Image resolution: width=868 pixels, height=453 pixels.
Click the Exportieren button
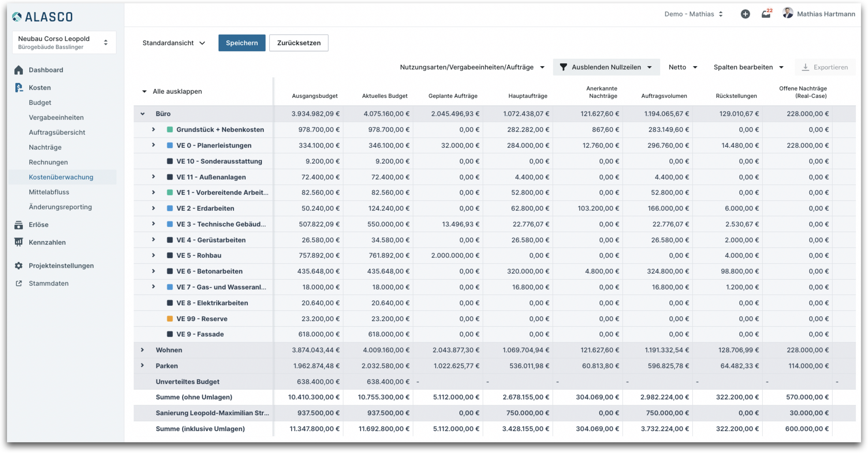[825, 67]
